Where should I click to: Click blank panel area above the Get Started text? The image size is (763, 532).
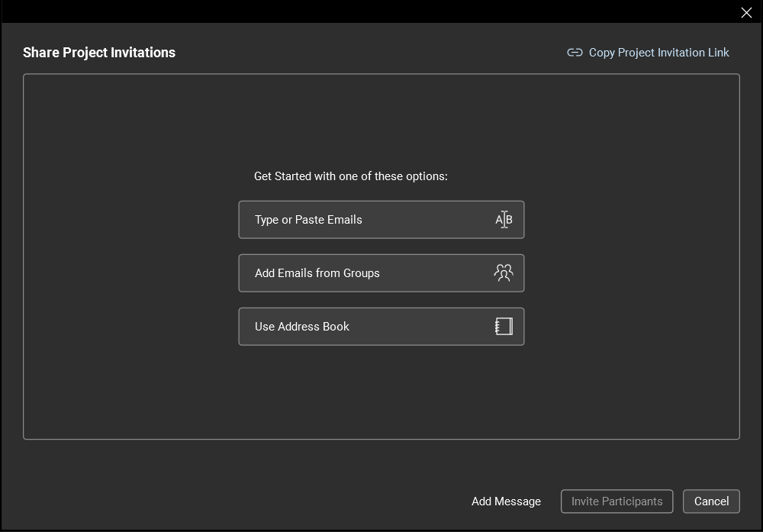coord(381,122)
